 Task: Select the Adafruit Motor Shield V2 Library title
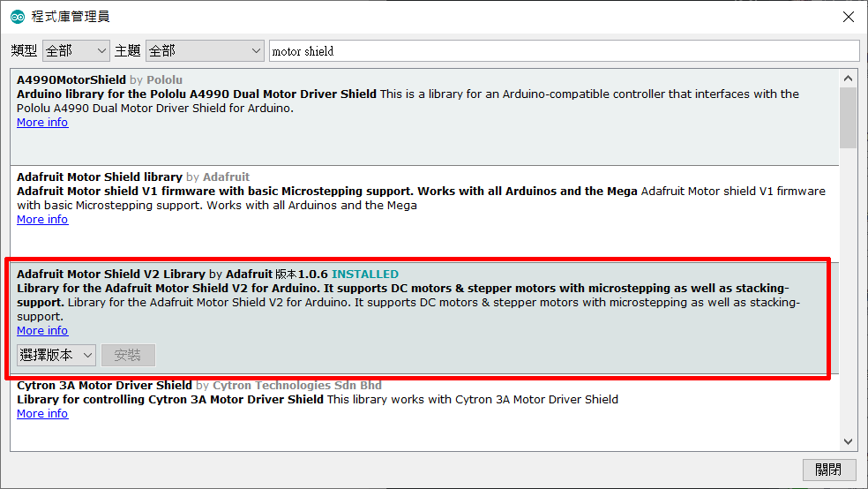tap(111, 275)
